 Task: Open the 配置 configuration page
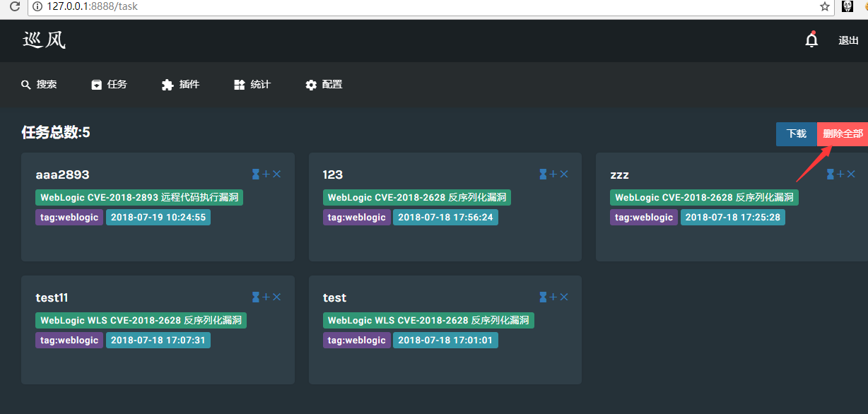324,84
